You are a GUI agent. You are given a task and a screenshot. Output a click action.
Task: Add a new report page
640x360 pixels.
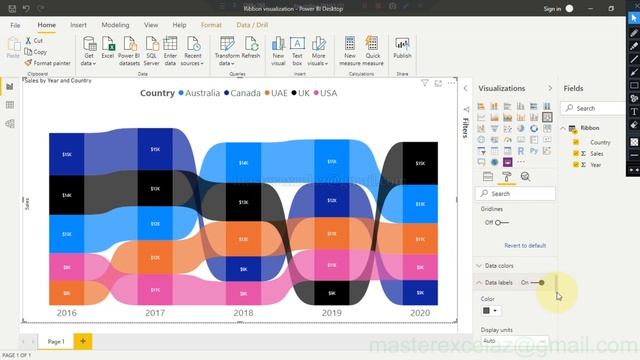(83, 341)
